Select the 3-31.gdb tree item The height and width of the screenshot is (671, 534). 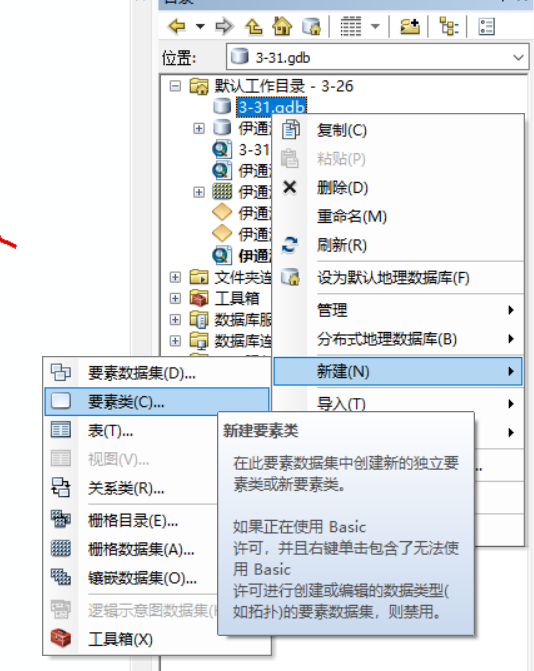[271, 107]
